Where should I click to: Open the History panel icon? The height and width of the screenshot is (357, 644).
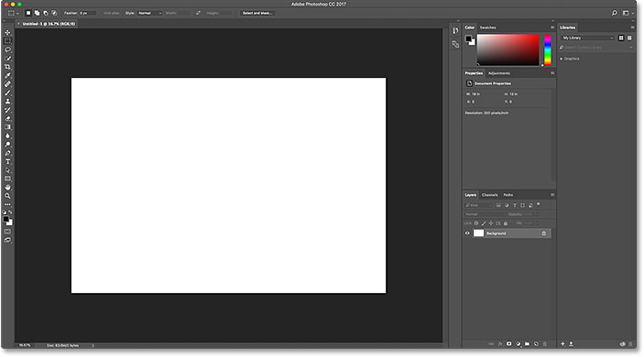455,31
